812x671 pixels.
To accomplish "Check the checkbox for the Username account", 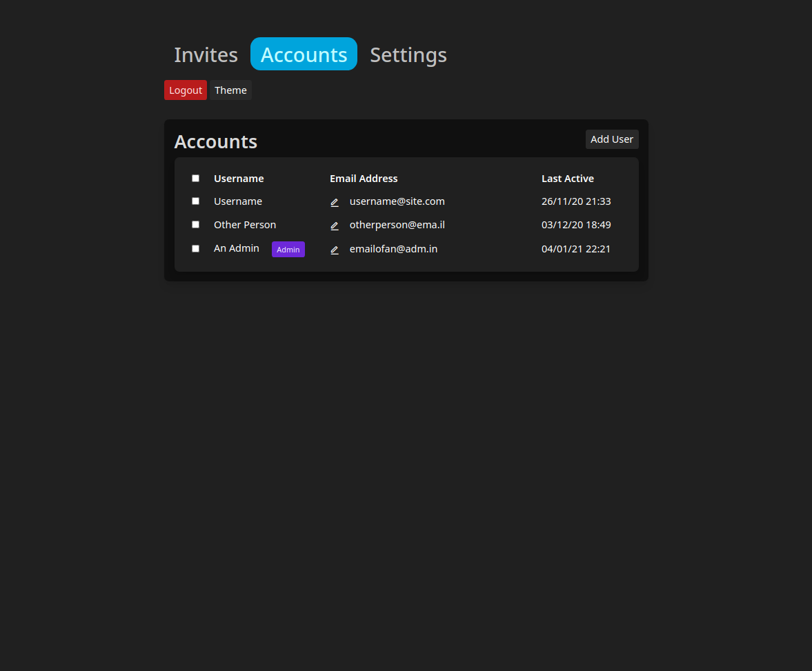I will (195, 201).
